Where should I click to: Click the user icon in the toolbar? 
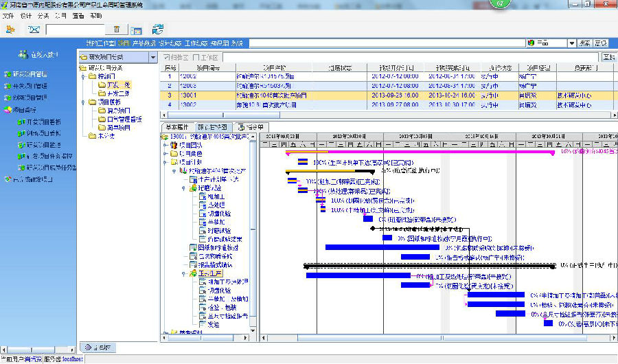[x=10, y=30]
